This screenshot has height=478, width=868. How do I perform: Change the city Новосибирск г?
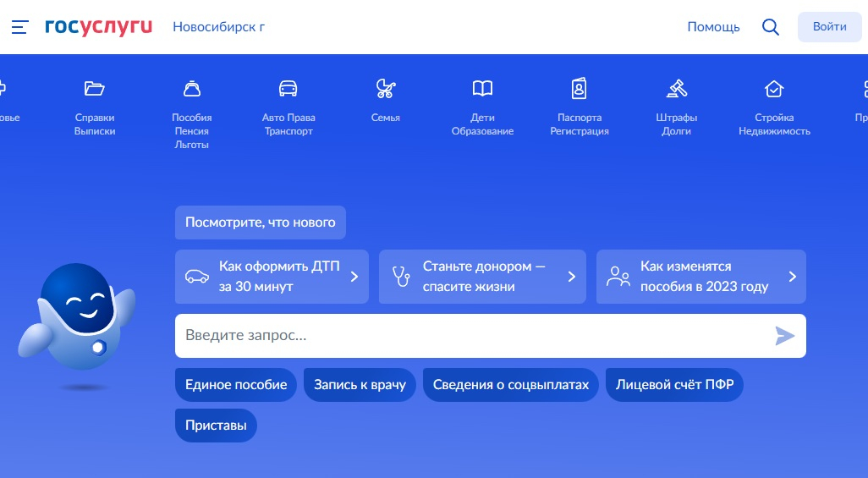[x=218, y=27]
